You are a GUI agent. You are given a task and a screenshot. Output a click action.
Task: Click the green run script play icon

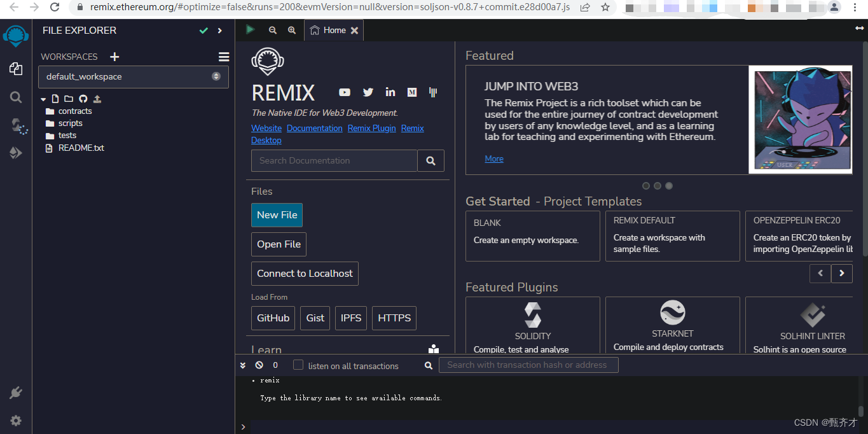click(x=251, y=30)
